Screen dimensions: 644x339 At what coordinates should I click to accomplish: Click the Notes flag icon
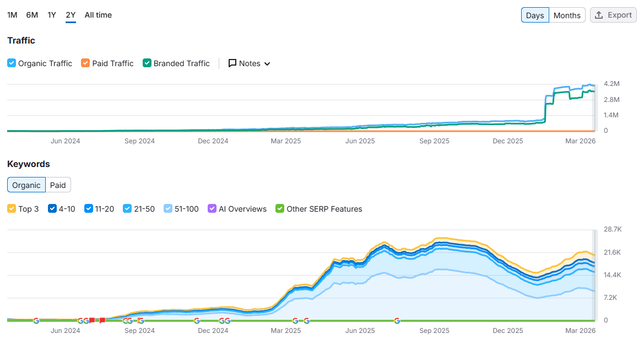click(234, 63)
